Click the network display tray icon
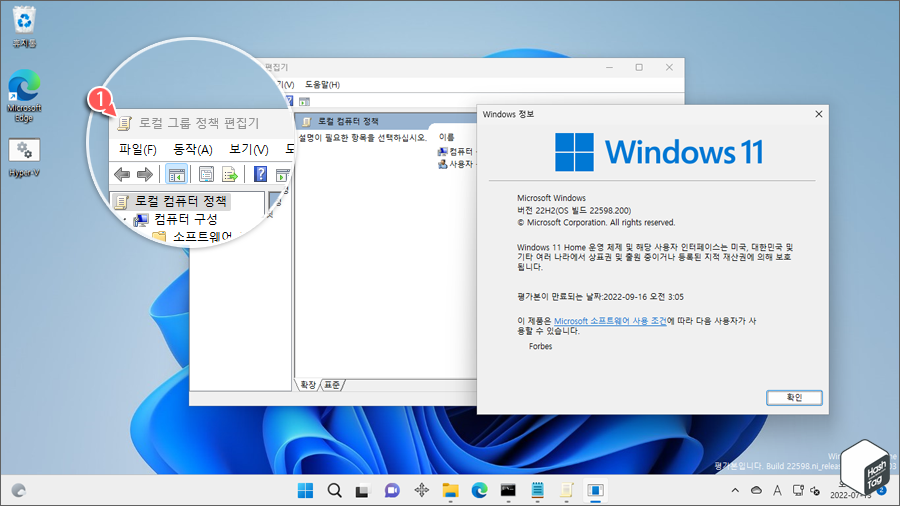 (798, 491)
